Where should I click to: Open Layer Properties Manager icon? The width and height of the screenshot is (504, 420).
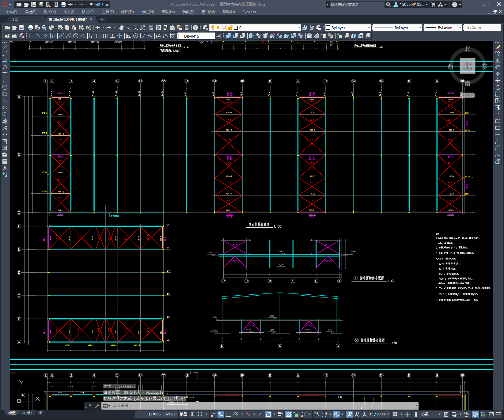206,28
